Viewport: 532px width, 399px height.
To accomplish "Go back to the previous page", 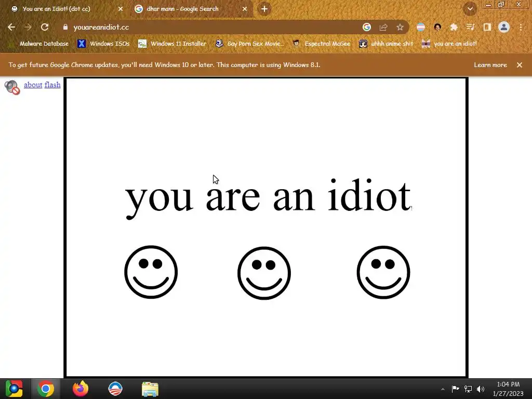I will click(x=11, y=27).
